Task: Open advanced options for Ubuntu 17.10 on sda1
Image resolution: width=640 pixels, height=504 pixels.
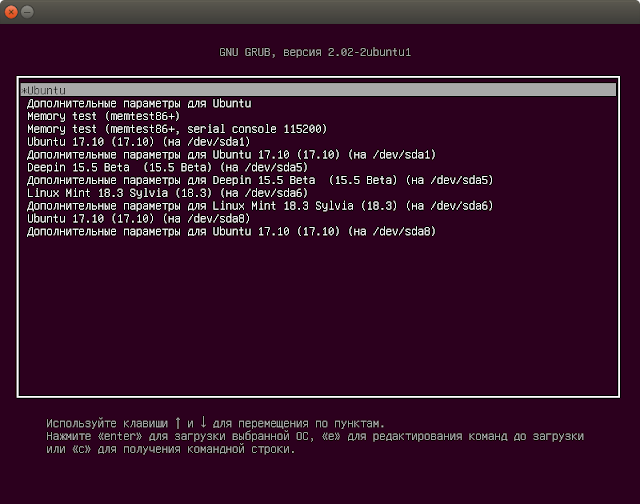Action: [x=231, y=155]
